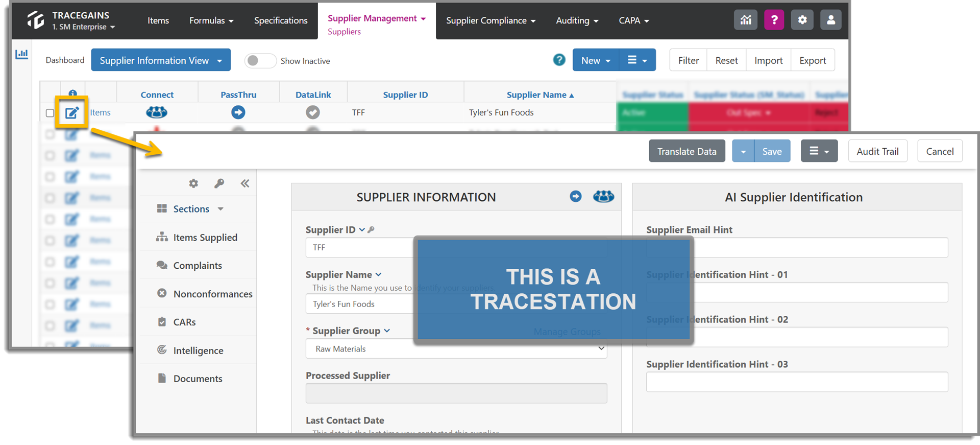Open the dropdown arrow left of Save
The image size is (980, 445).
pos(743,151)
